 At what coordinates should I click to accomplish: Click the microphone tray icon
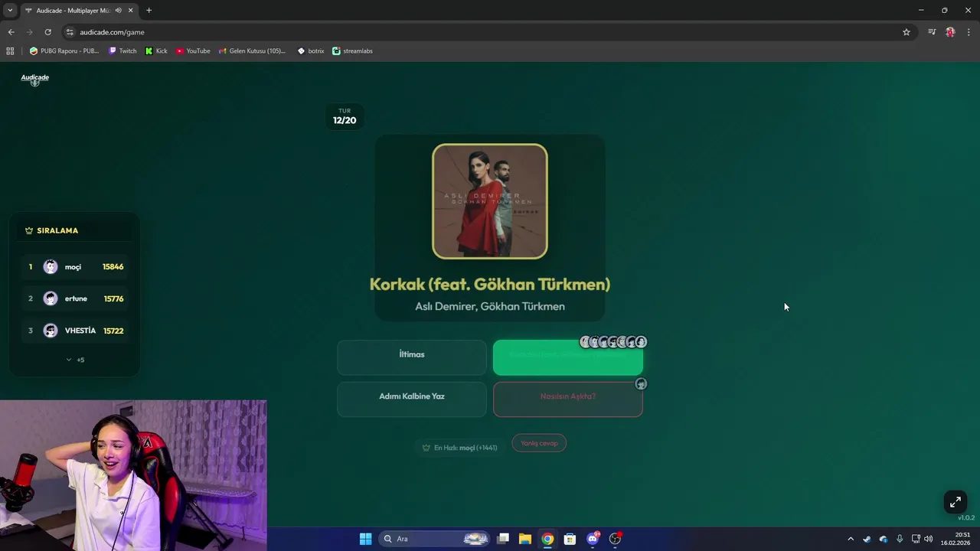click(x=900, y=539)
